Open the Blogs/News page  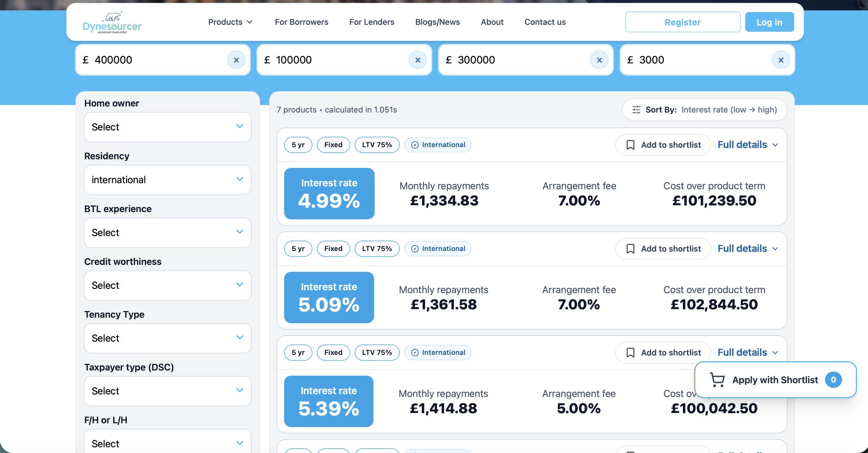437,22
